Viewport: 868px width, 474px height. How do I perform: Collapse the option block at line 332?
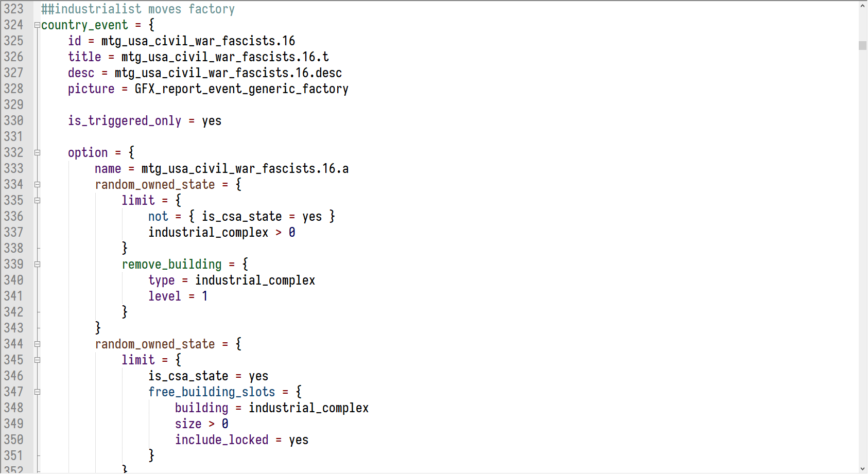pyautogui.click(x=37, y=153)
